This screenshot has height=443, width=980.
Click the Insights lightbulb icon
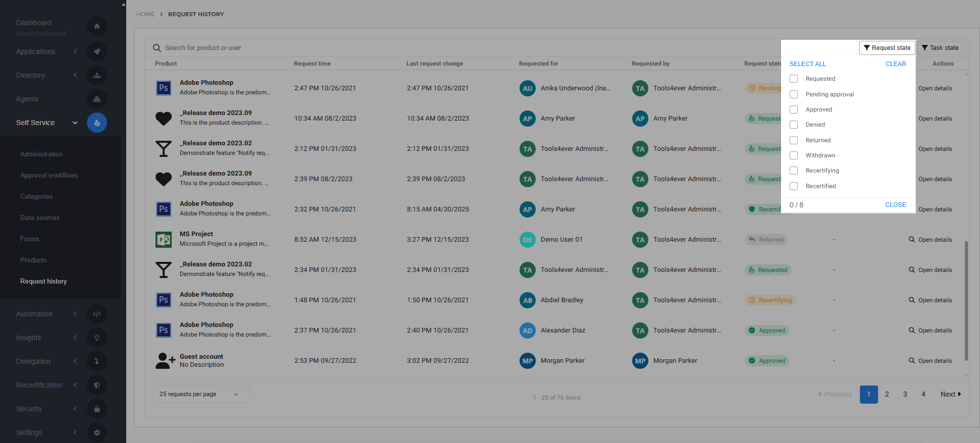pyautogui.click(x=97, y=338)
